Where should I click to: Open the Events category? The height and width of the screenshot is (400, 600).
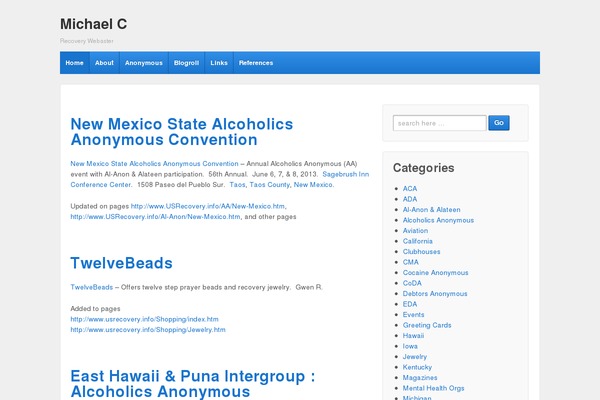(x=413, y=315)
